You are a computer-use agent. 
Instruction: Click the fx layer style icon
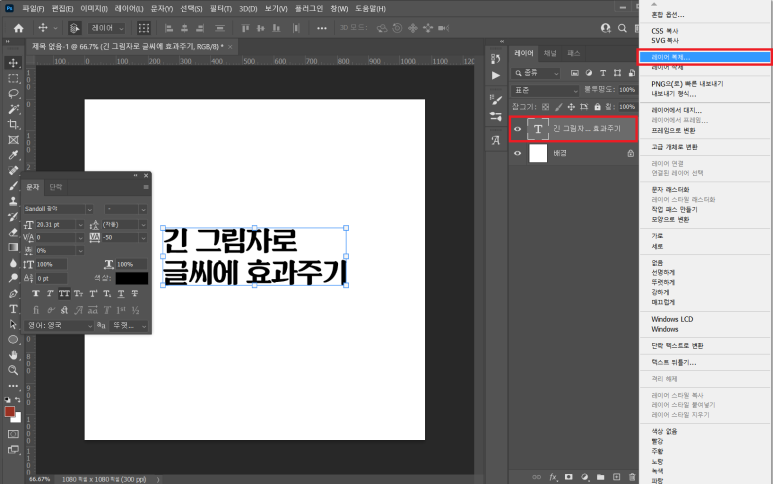(x=553, y=477)
